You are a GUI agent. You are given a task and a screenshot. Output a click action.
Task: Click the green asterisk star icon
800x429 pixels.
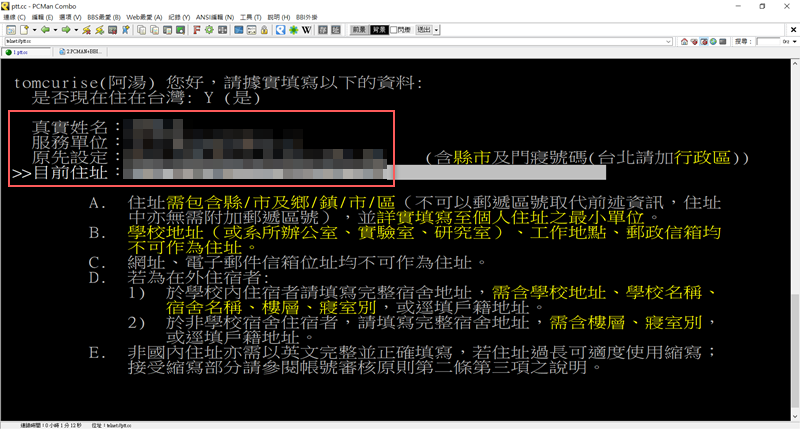pos(293,30)
